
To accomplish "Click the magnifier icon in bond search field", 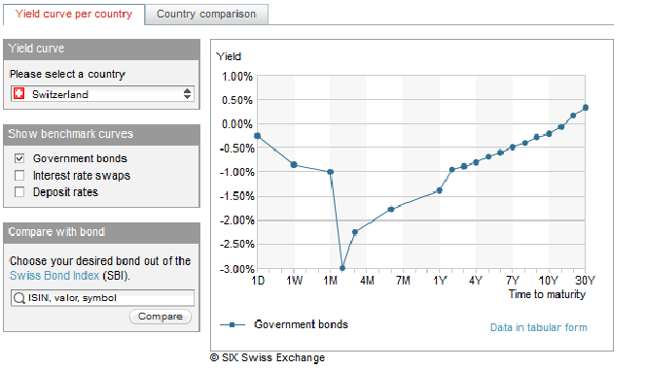I will pyautogui.click(x=19, y=298).
